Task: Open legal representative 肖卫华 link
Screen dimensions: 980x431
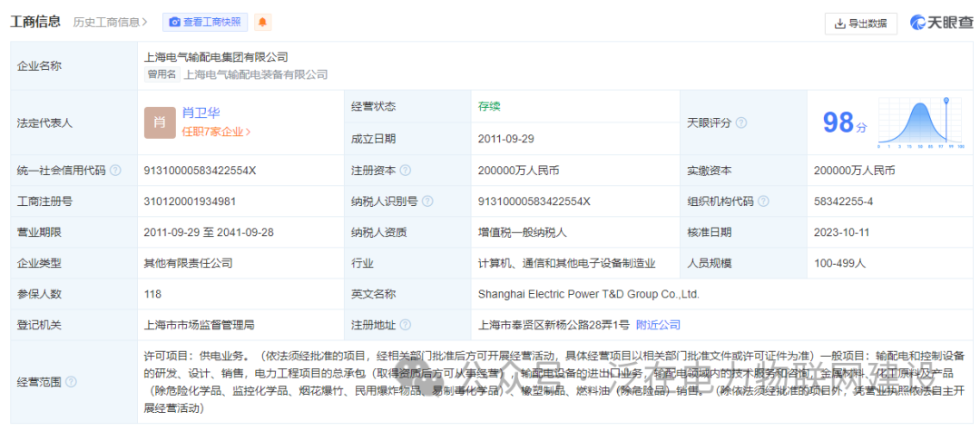Action: pyautogui.click(x=201, y=113)
